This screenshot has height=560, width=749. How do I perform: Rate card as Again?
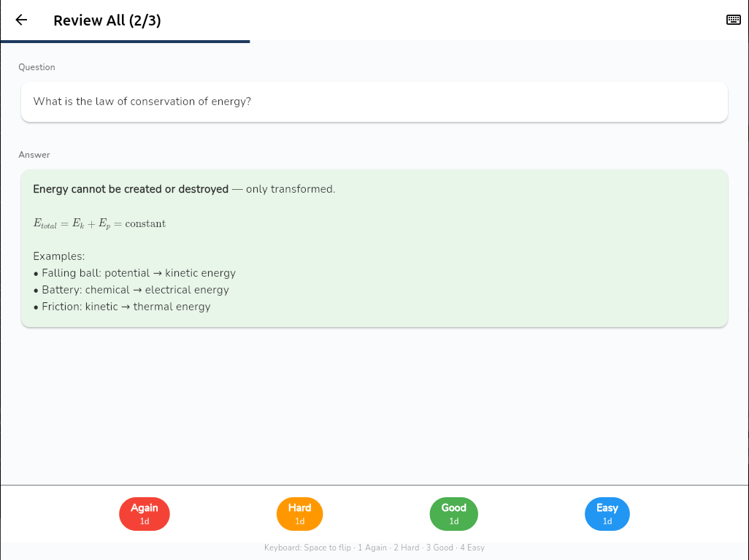point(145,514)
